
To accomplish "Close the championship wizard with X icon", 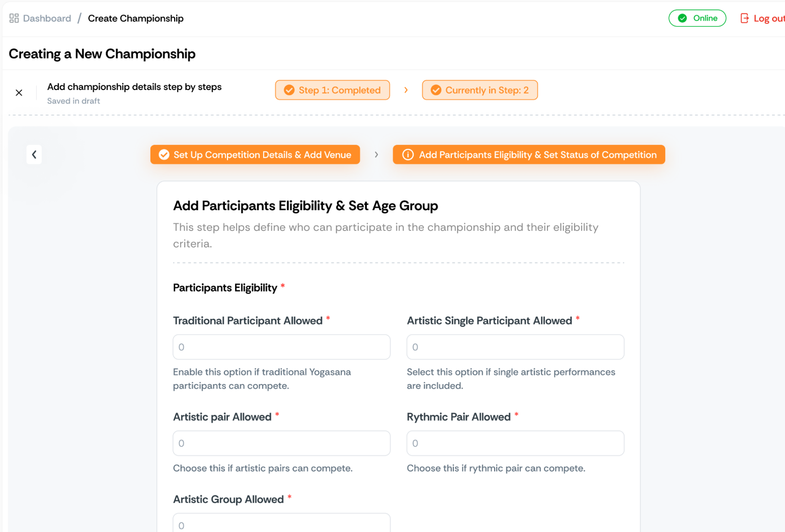I will pos(19,93).
